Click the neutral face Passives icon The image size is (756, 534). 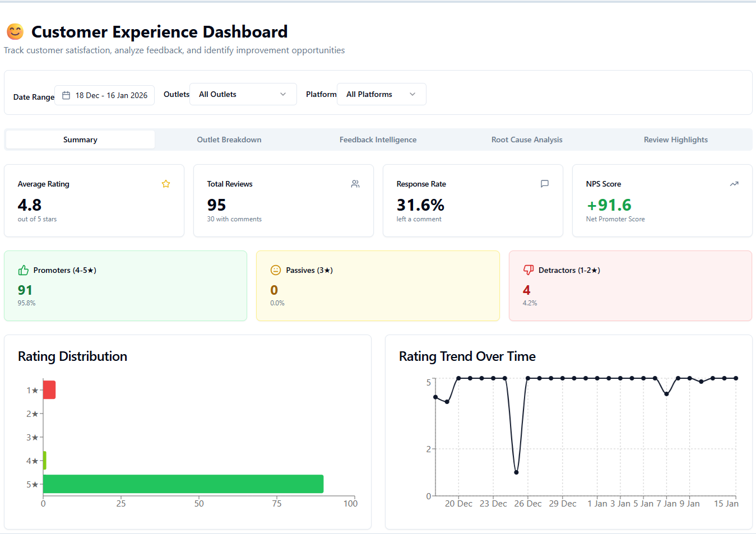[276, 270]
